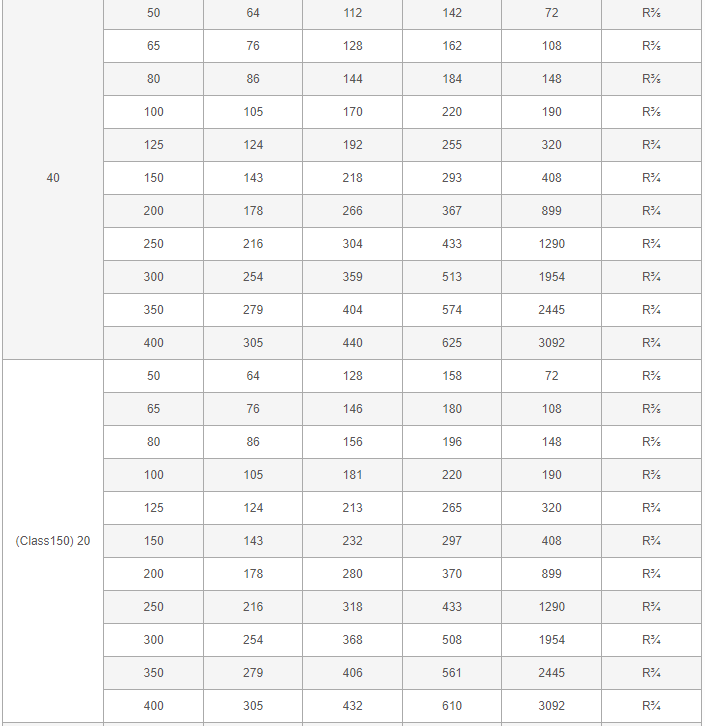
Task: Select the cell with value 184
Action: click(452, 79)
